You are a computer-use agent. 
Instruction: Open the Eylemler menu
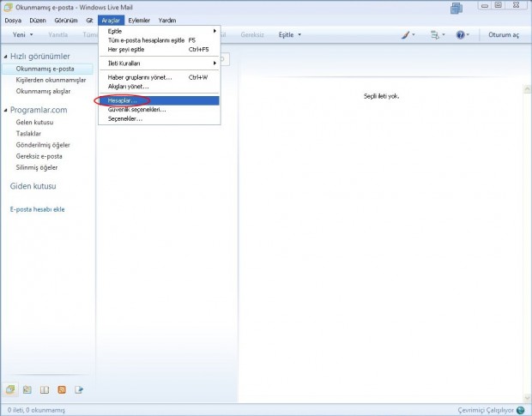(139, 21)
